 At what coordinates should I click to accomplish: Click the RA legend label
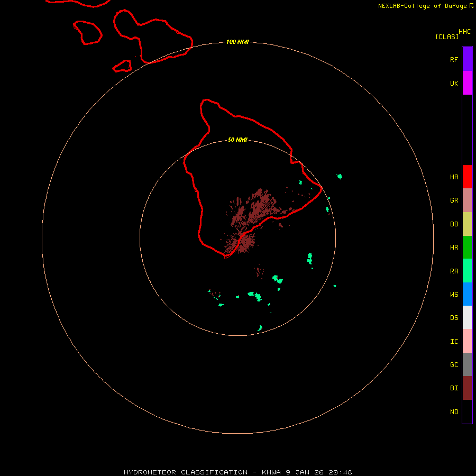click(454, 271)
